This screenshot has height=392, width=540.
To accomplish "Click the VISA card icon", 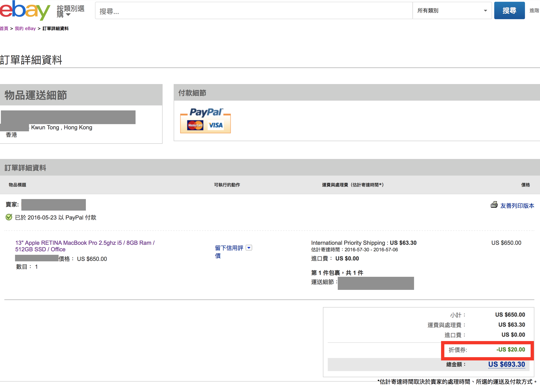I will click(216, 125).
